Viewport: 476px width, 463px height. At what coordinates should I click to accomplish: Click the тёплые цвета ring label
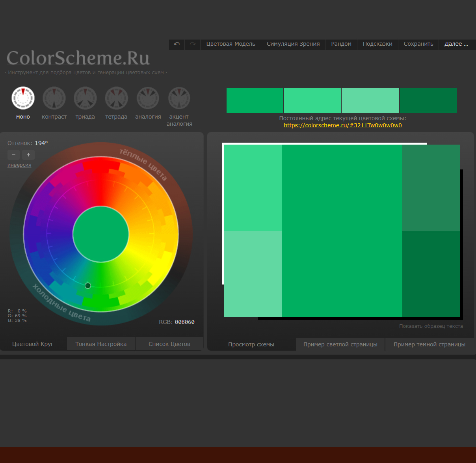click(143, 164)
